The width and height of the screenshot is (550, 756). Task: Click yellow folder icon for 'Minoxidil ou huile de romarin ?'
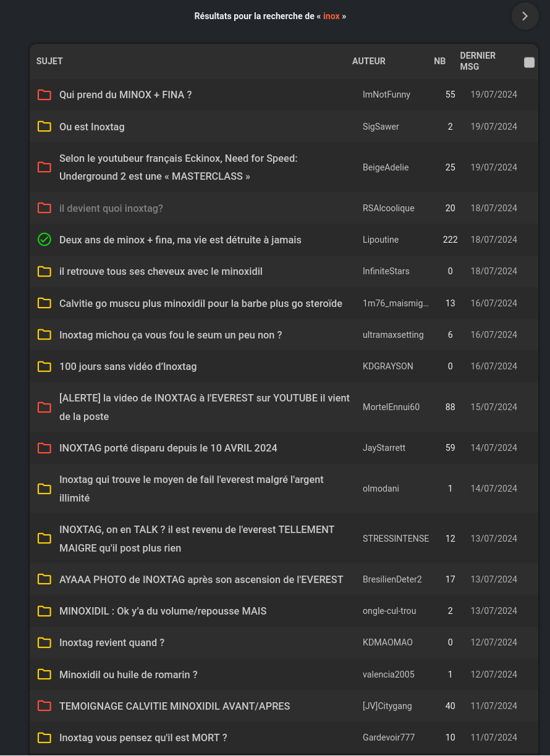pos(44,674)
